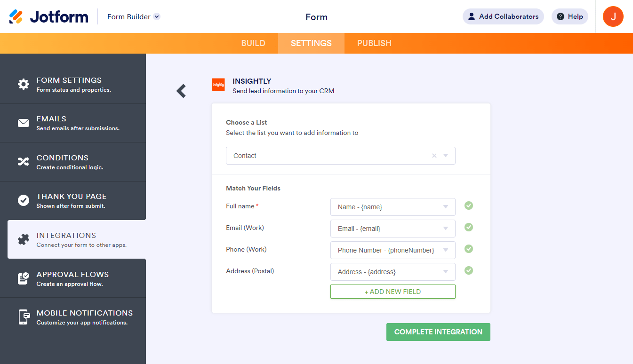Open the Full name field mapping dropdown

[x=393, y=207]
